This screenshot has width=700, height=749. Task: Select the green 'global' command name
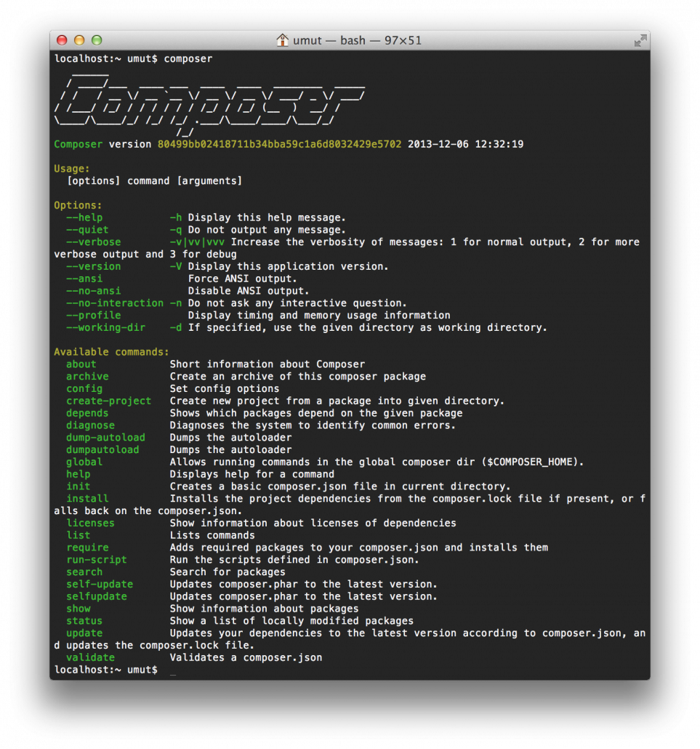point(84,462)
